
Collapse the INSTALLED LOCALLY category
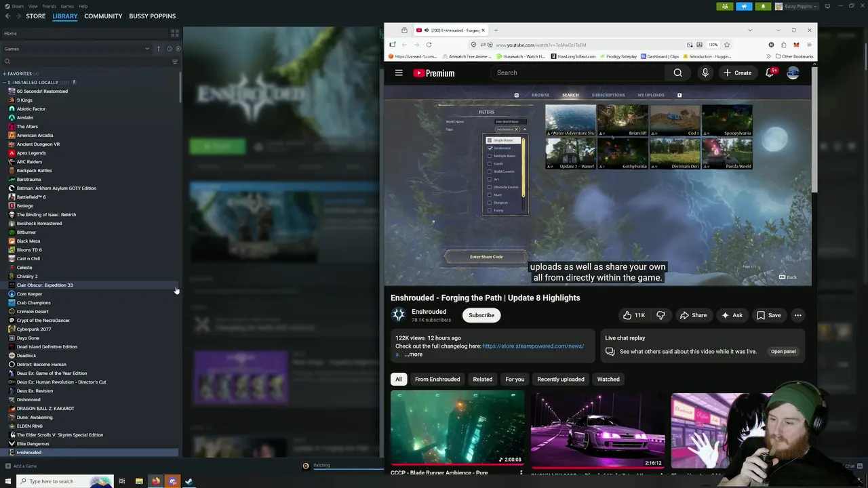4,82
